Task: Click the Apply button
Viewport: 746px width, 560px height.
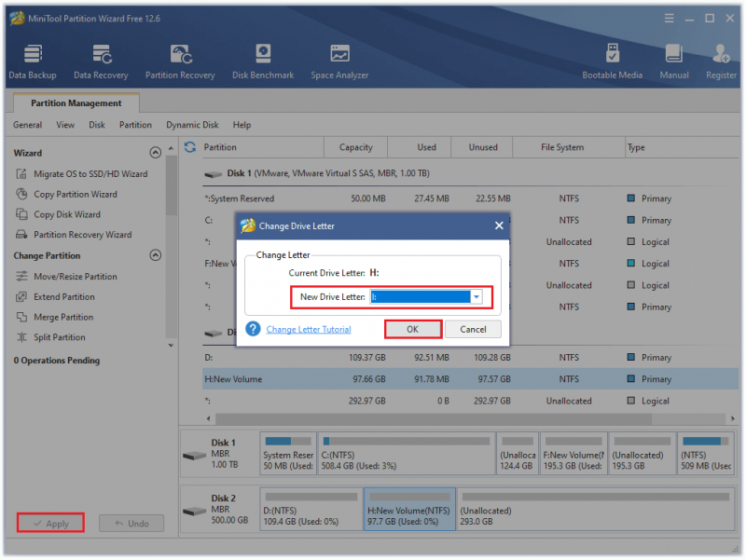Action: coord(51,523)
